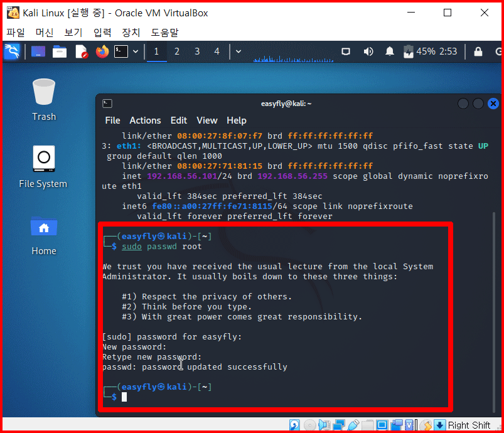The height and width of the screenshot is (433, 504).
Task: Open the file manager from the panel
Action: tap(60, 51)
